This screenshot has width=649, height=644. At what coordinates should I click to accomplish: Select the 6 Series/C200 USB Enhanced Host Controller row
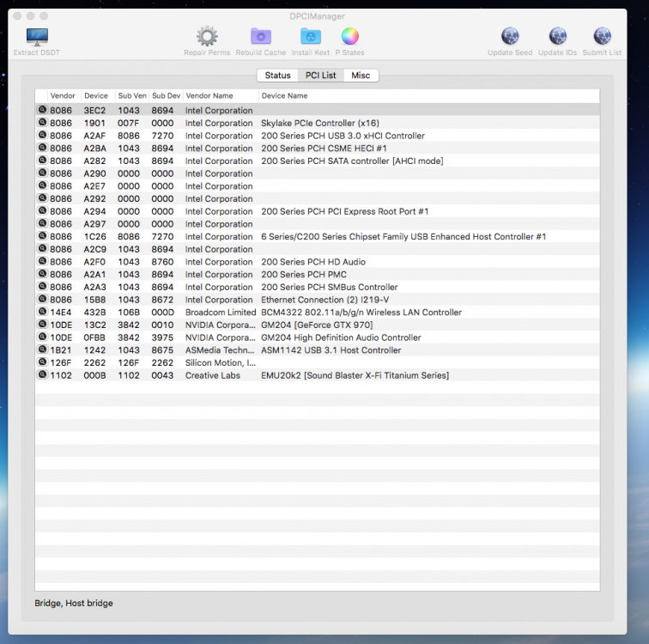(x=318, y=236)
